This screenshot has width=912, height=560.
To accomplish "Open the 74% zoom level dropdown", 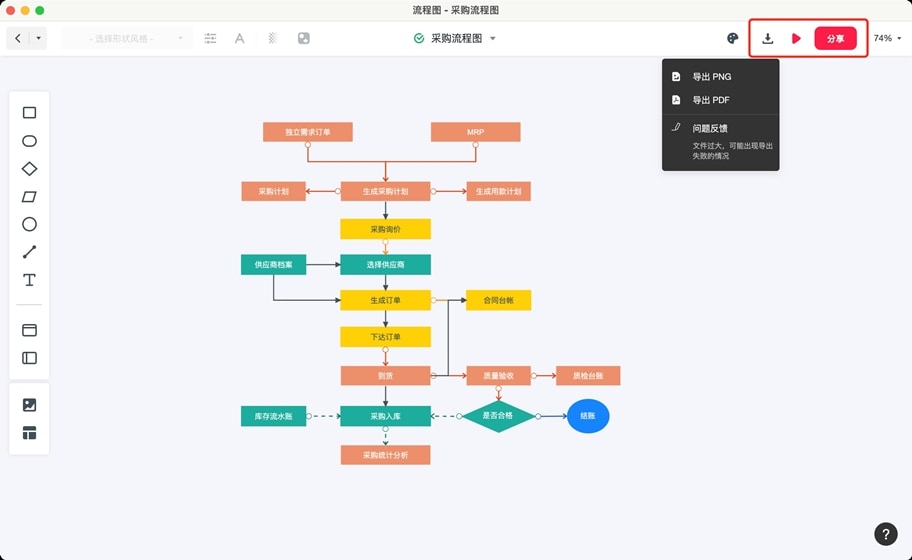I will pyautogui.click(x=887, y=38).
